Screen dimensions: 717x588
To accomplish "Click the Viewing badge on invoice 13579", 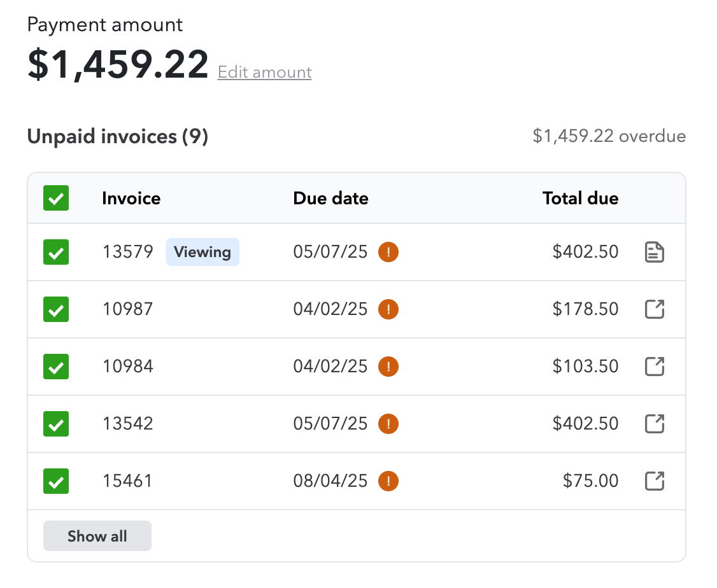I will tap(202, 252).
